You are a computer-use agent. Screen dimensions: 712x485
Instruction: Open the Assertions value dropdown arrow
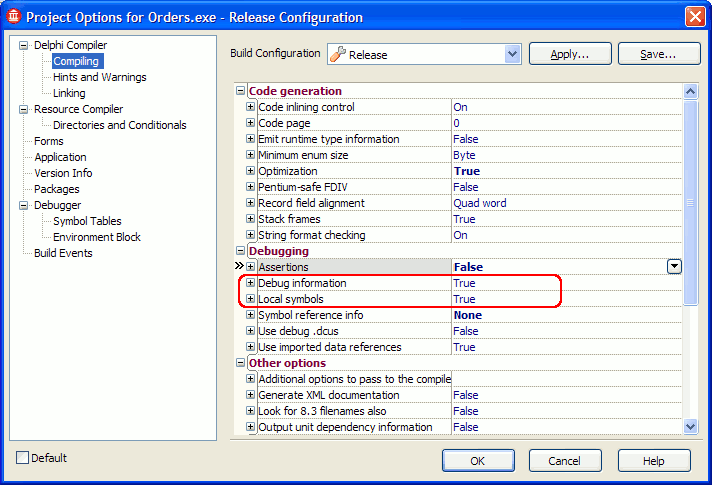coord(674,266)
